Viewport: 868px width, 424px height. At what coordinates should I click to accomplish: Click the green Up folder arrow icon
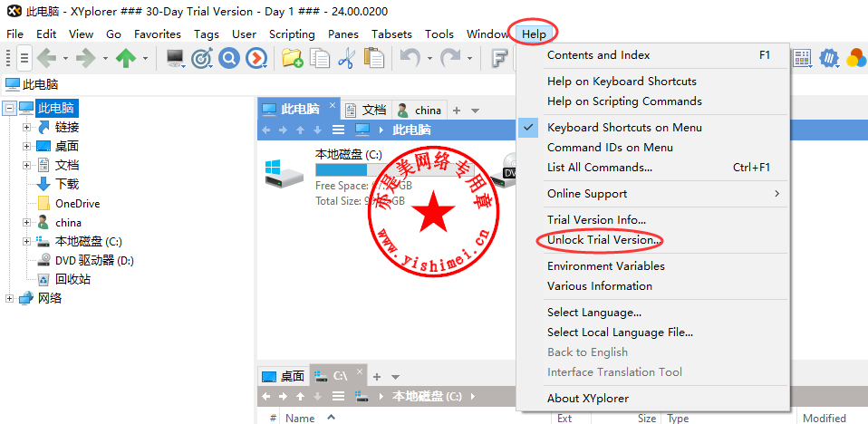coord(125,59)
